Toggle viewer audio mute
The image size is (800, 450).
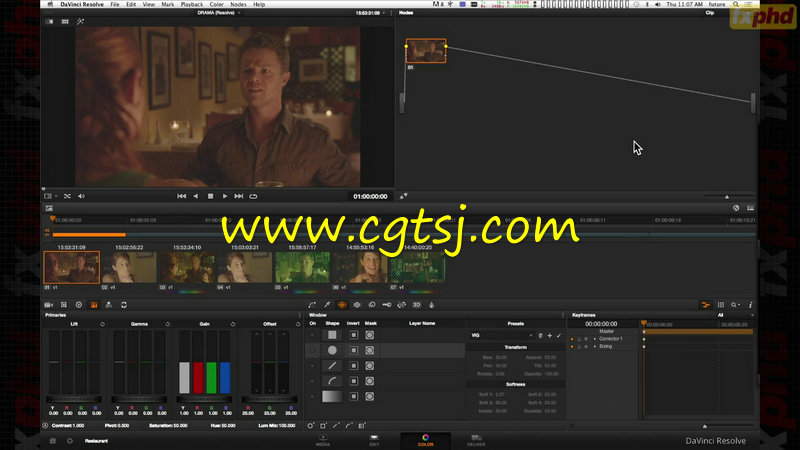(81, 196)
